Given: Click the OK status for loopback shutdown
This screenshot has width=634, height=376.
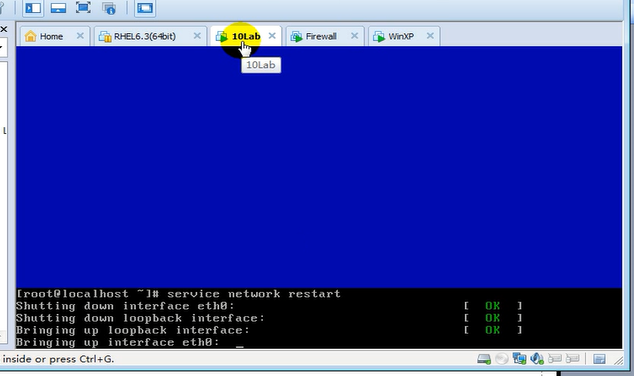Looking at the screenshot, I should 492,318.
